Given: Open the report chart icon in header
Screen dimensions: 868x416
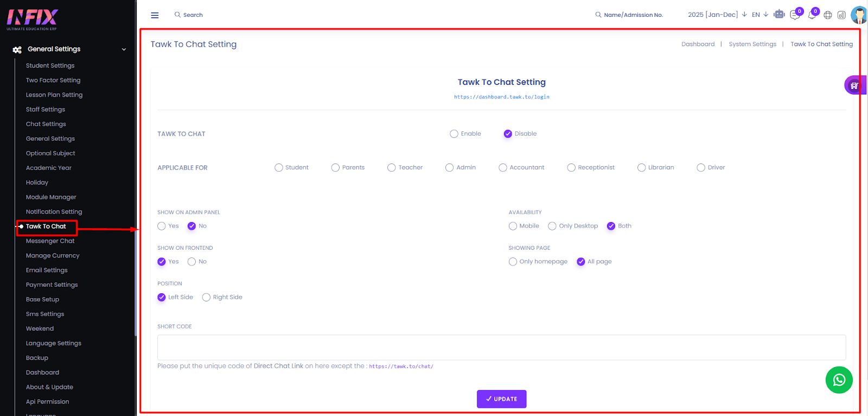Looking at the screenshot, I should (841, 15).
